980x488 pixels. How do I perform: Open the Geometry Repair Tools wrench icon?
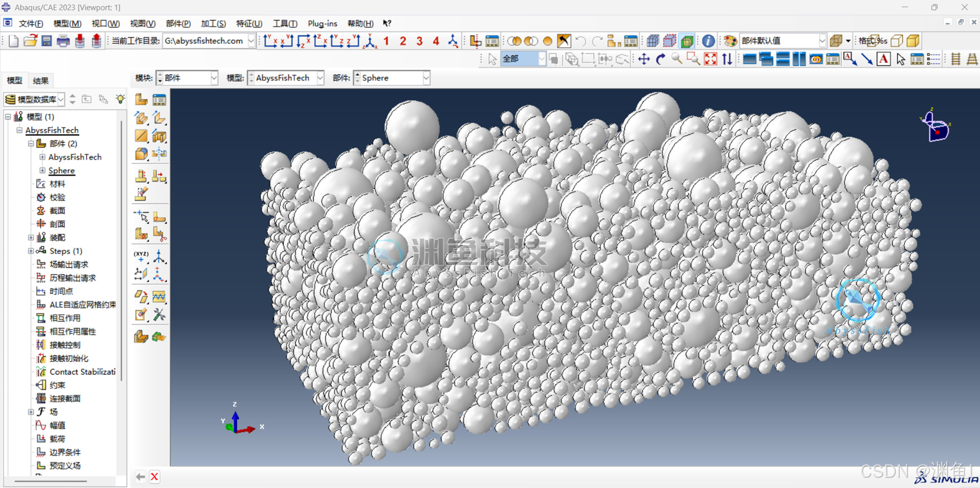pos(159,315)
